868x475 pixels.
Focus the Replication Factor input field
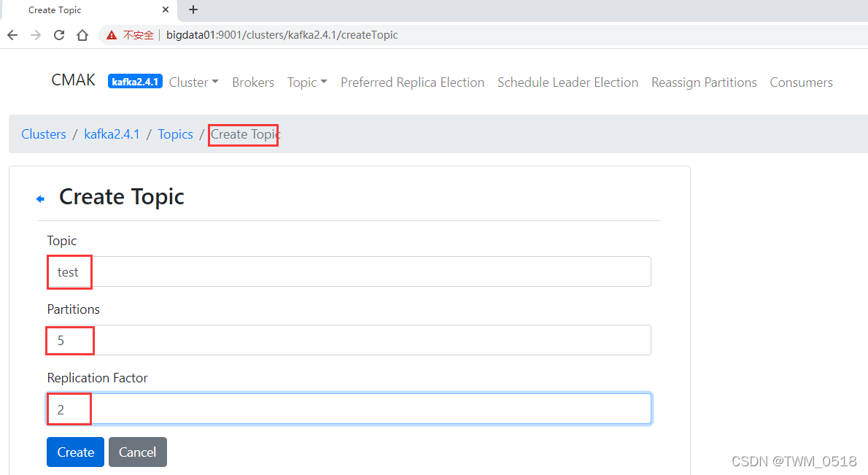[349, 409]
